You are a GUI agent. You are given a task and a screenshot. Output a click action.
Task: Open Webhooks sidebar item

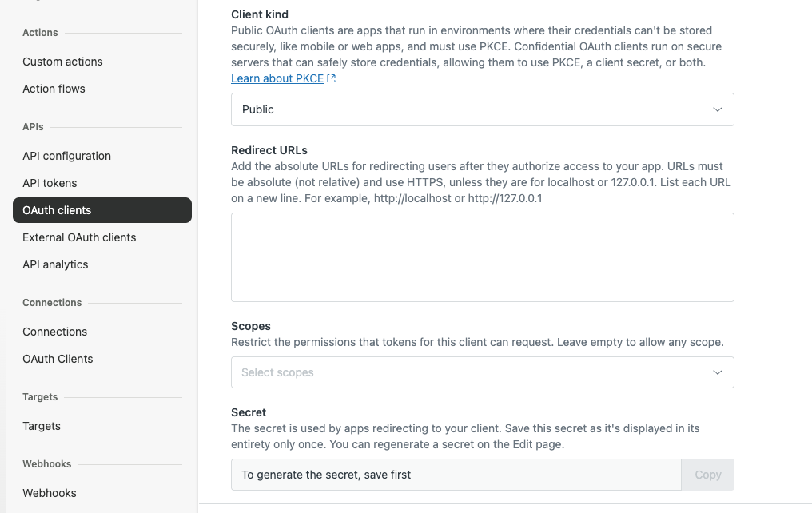click(x=50, y=493)
